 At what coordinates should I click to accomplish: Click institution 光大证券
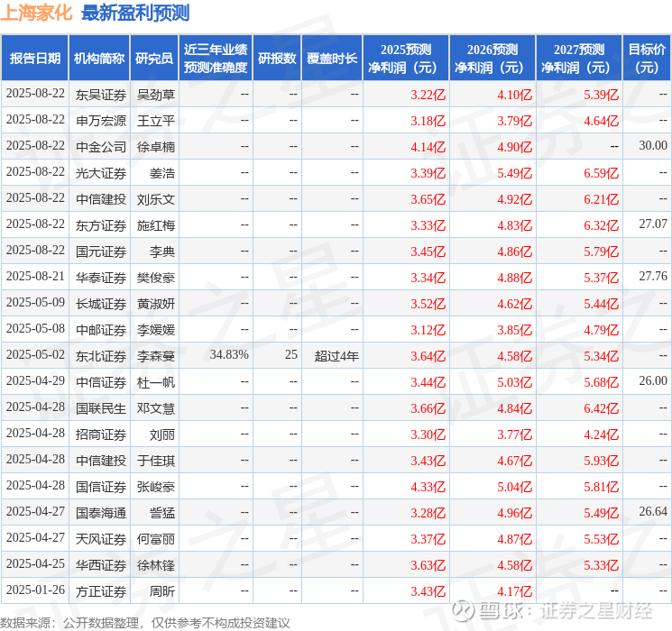101,173
